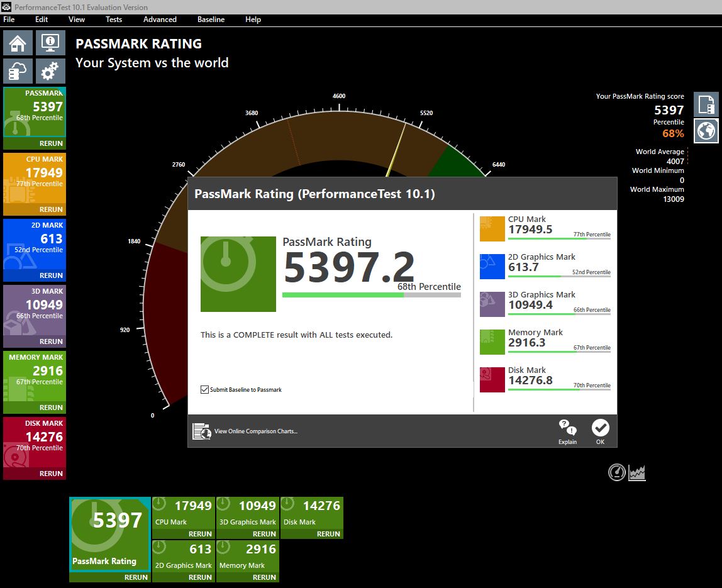Click the bottom 613 2D Graphics Mark tile
The height and width of the screenshot is (588, 722).
pos(184,556)
